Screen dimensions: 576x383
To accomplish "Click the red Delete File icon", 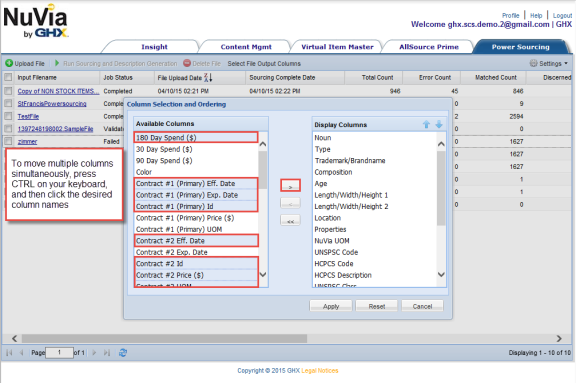I will (x=187, y=63).
